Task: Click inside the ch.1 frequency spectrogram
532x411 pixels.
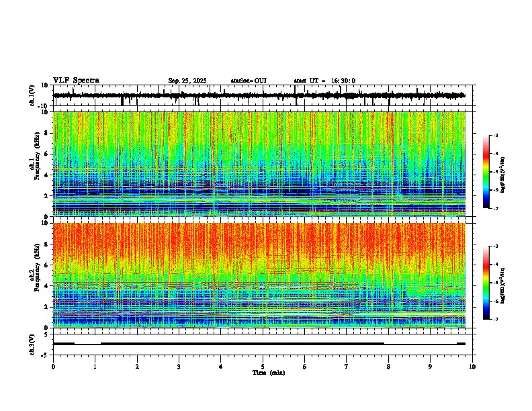Action: (259, 164)
